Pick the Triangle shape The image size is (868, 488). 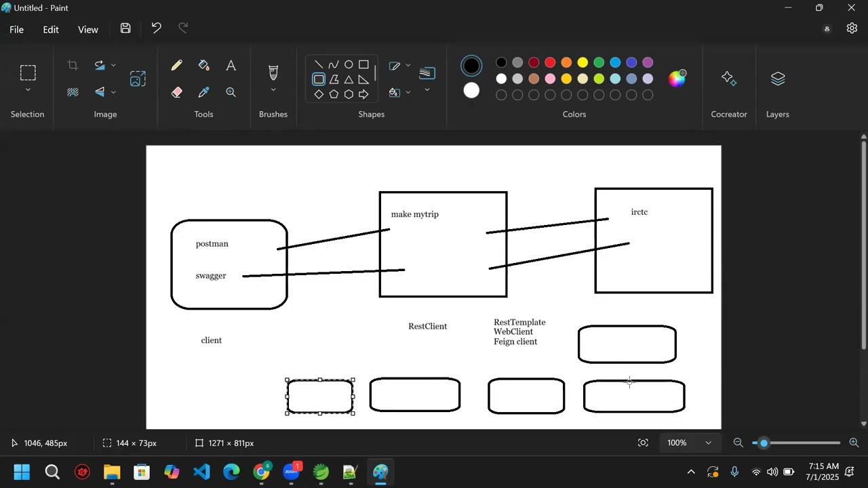click(349, 79)
